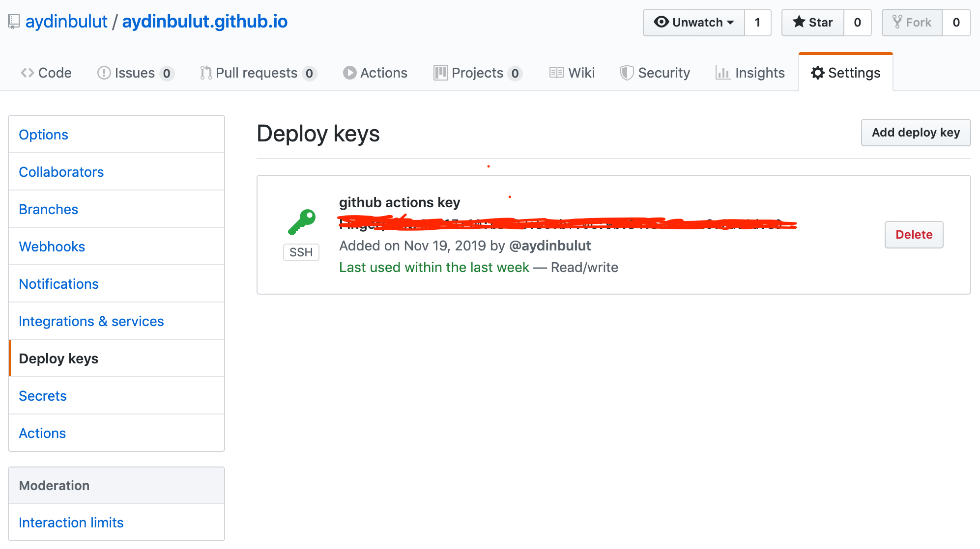Viewport: 980px width, 549px height.
Task: Click the Last used within the last week text
Action: pyautogui.click(x=434, y=267)
